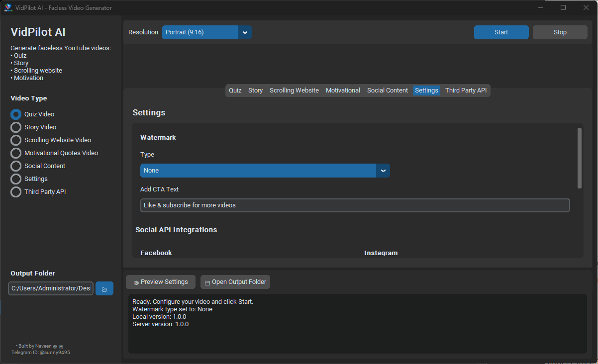Open the Scrolling Website tab
This screenshot has width=598, height=364.
click(294, 90)
